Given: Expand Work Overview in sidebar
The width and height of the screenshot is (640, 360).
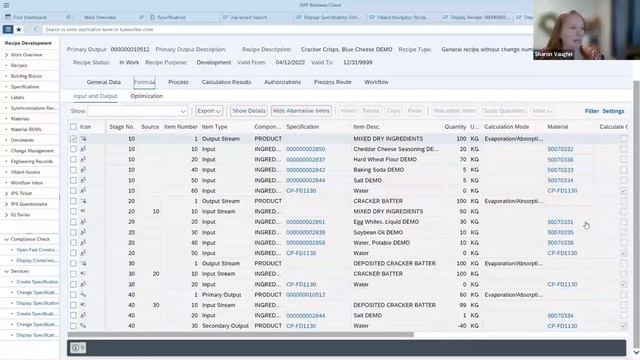Looking at the screenshot, I should (x=7, y=55).
